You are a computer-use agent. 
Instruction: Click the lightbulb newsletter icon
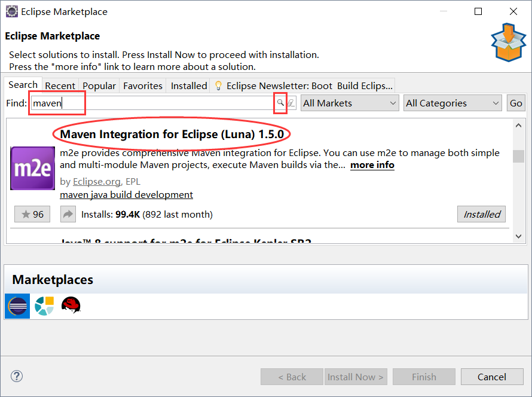(219, 86)
